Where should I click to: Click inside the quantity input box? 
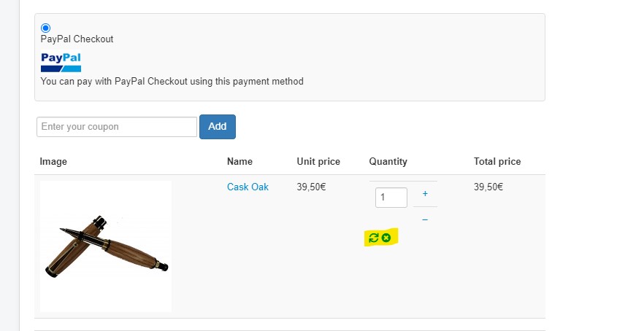coord(391,197)
